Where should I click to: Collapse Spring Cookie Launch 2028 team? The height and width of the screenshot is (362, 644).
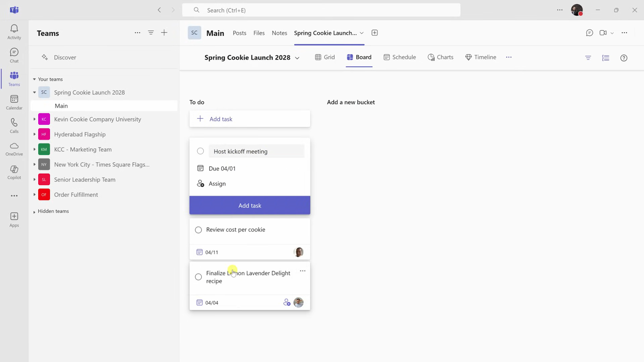[34, 93]
